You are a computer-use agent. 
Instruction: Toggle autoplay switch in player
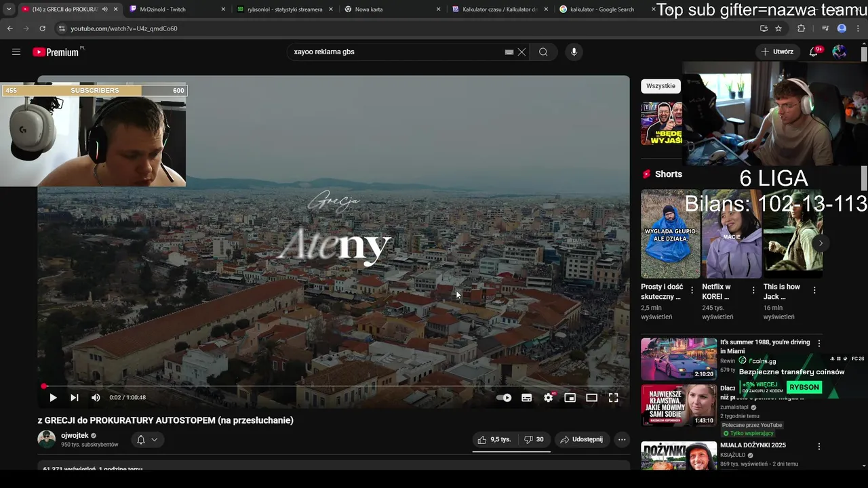click(x=504, y=398)
